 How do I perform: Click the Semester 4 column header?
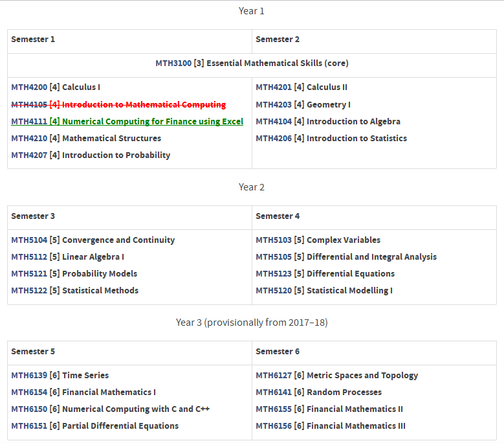coord(278,216)
